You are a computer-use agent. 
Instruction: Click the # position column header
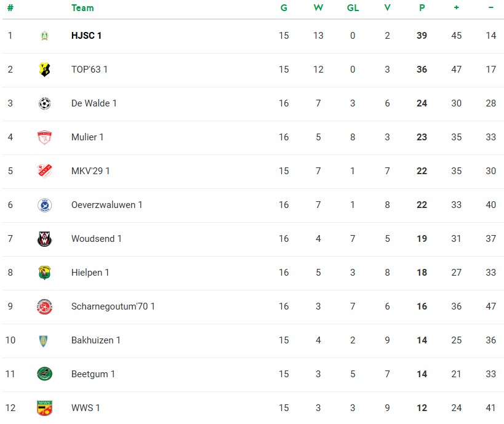[x=10, y=8]
